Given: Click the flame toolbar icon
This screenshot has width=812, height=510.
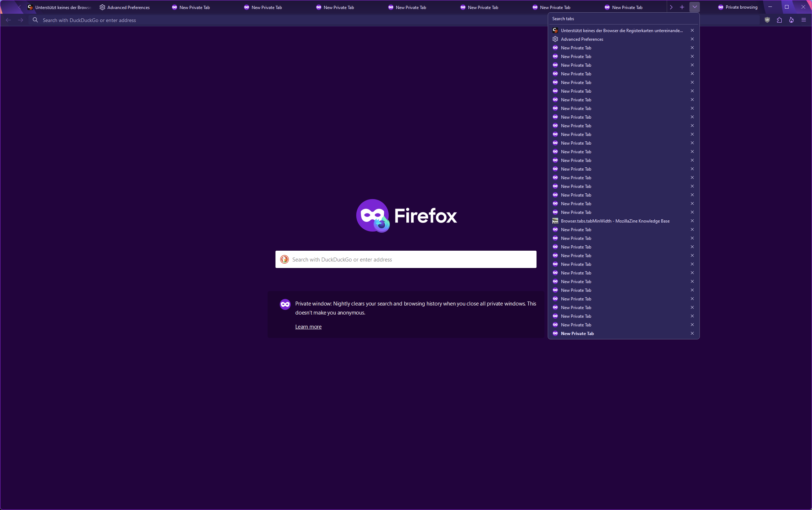Looking at the screenshot, I should click(x=791, y=20).
